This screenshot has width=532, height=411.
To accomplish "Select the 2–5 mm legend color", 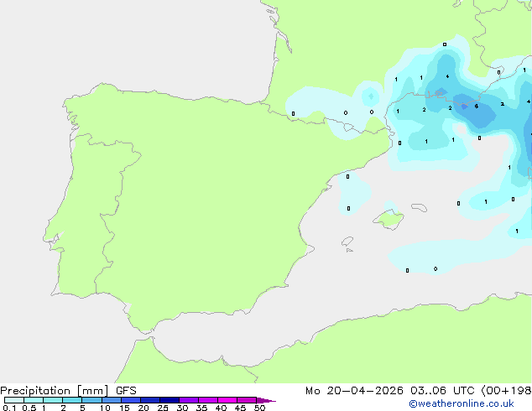I will 72,400.
